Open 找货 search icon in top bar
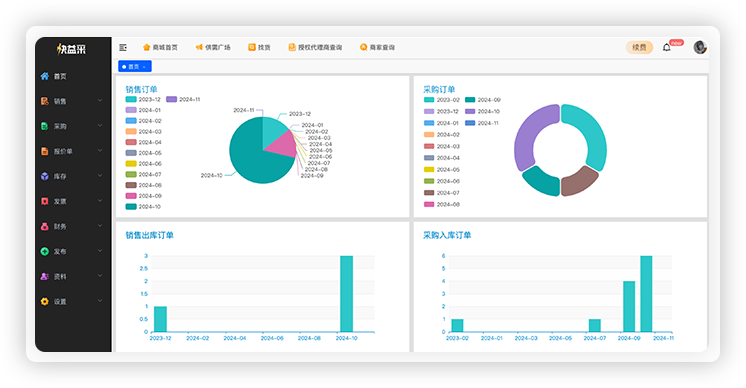 [x=252, y=47]
